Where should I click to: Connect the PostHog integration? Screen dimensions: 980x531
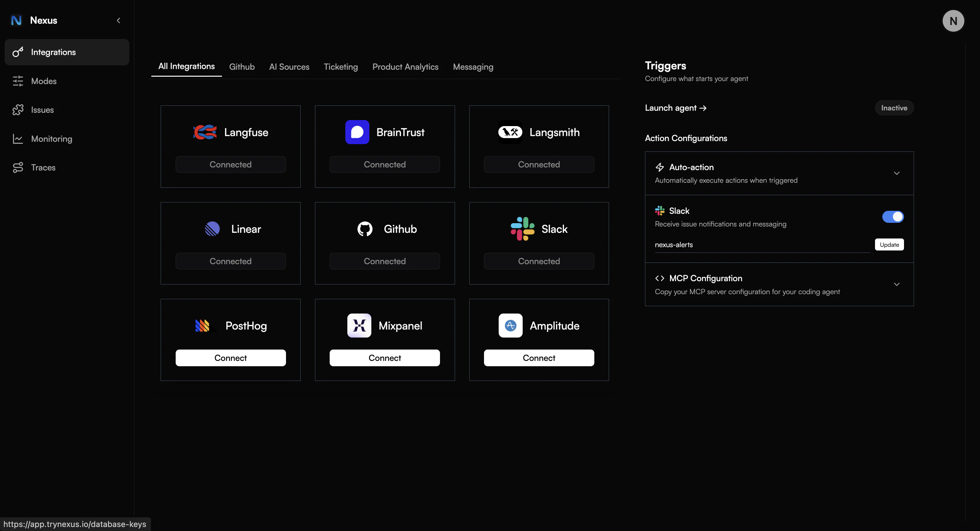[x=231, y=358]
